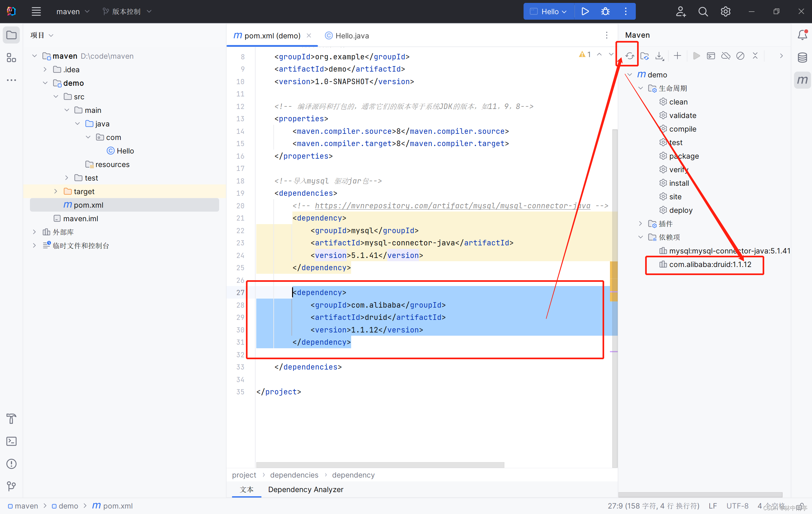Add Maven project plus icon

tap(677, 56)
